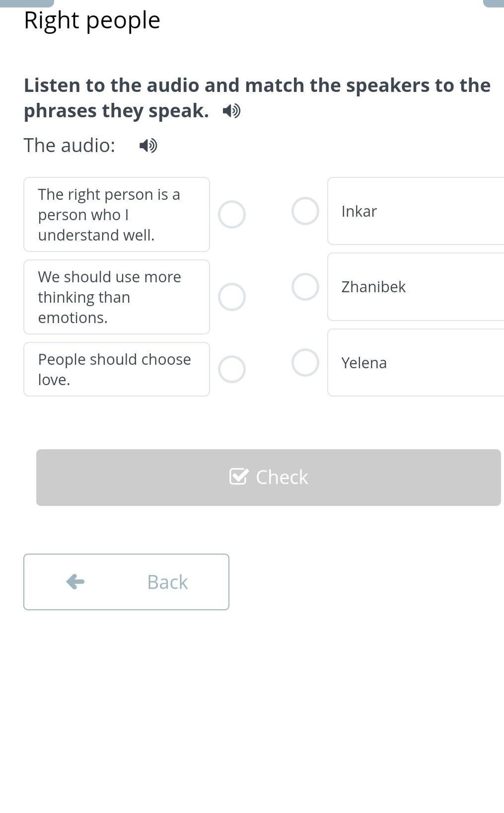Select the circle beside Inkar
The height and width of the screenshot is (813, 504).
[x=305, y=211]
